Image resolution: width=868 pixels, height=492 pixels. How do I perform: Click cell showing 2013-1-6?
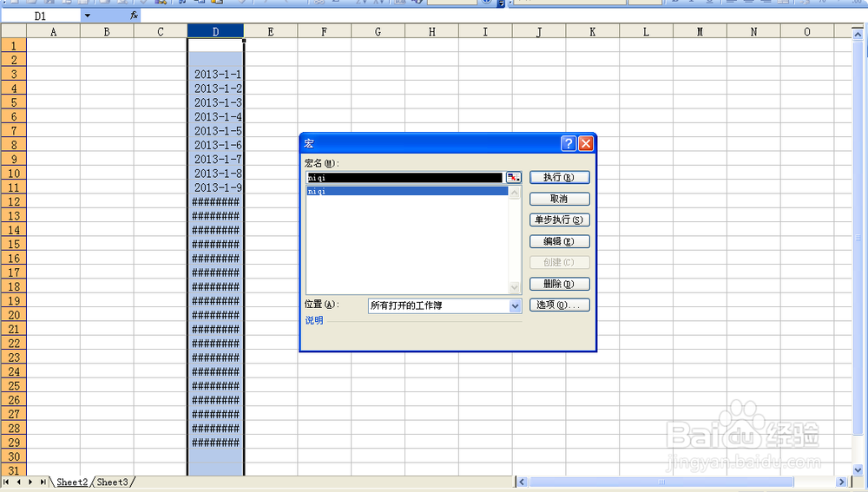(x=216, y=145)
